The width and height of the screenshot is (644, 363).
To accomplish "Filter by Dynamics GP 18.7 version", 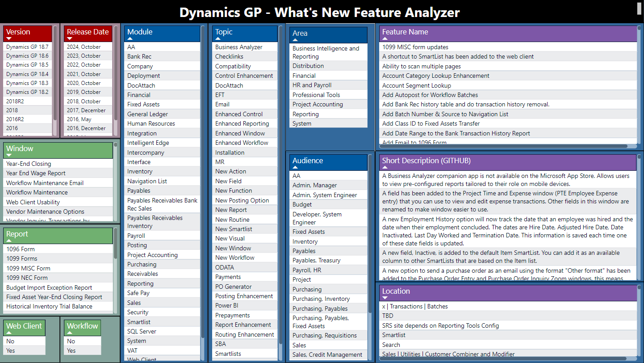I will [x=28, y=47].
